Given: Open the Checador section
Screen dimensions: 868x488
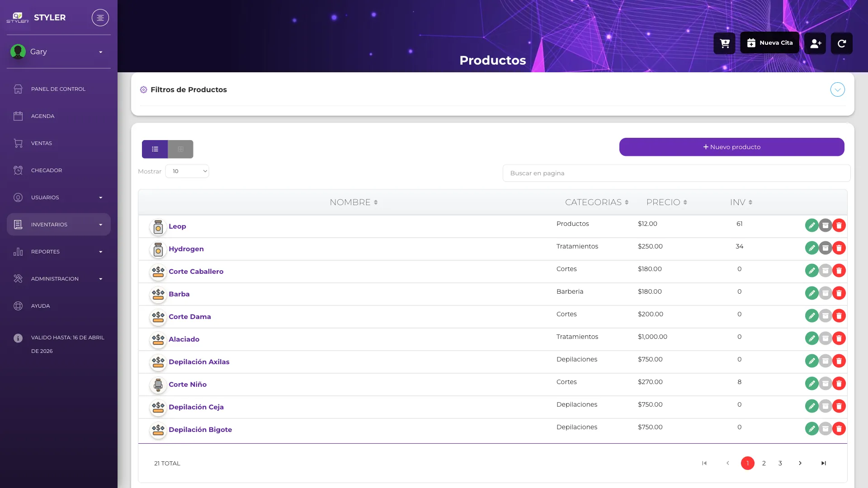Looking at the screenshot, I should click(x=59, y=170).
